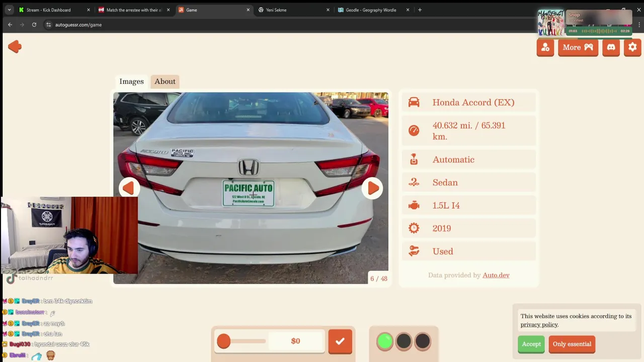This screenshot has width=644, height=362.
Task: Click the $0 price input field
Action: 296,341
